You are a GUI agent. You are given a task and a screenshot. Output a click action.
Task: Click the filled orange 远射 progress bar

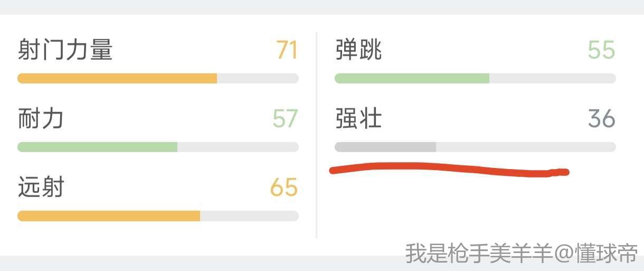tap(109, 216)
